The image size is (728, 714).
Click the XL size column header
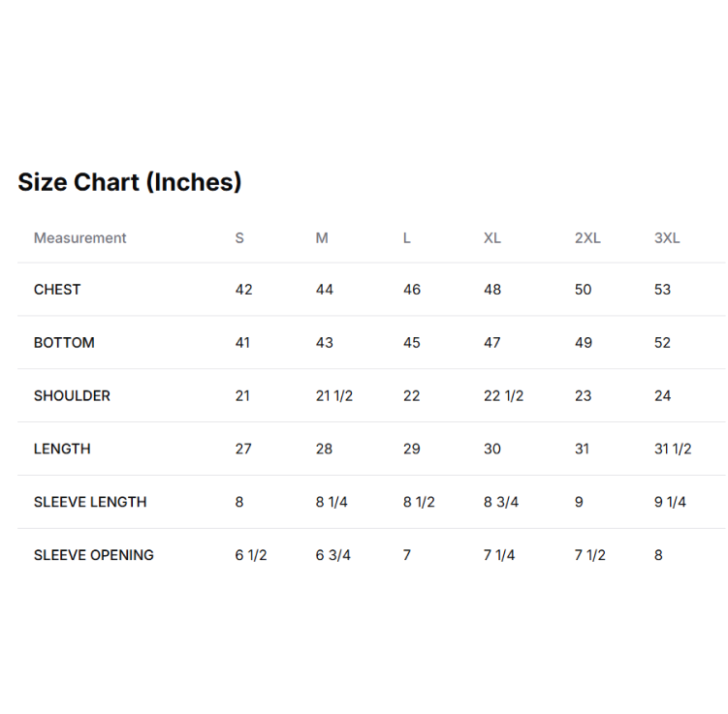492,238
